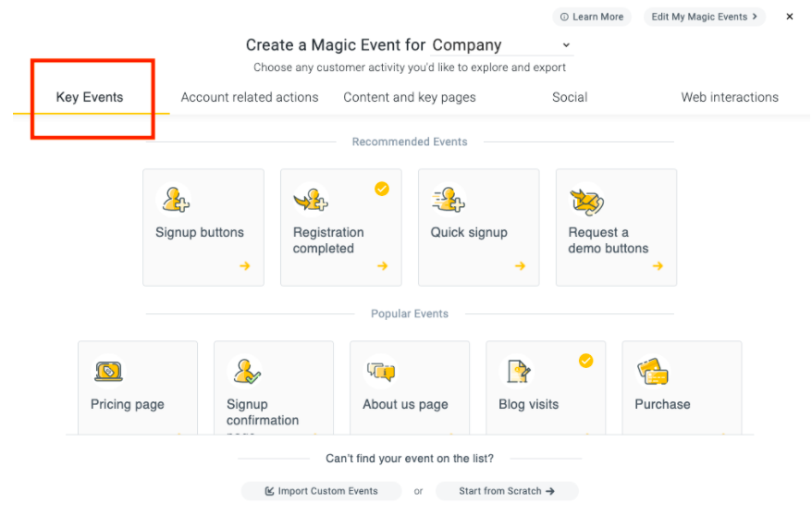
Task: Select the Registration completed event label
Action: coord(328,240)
